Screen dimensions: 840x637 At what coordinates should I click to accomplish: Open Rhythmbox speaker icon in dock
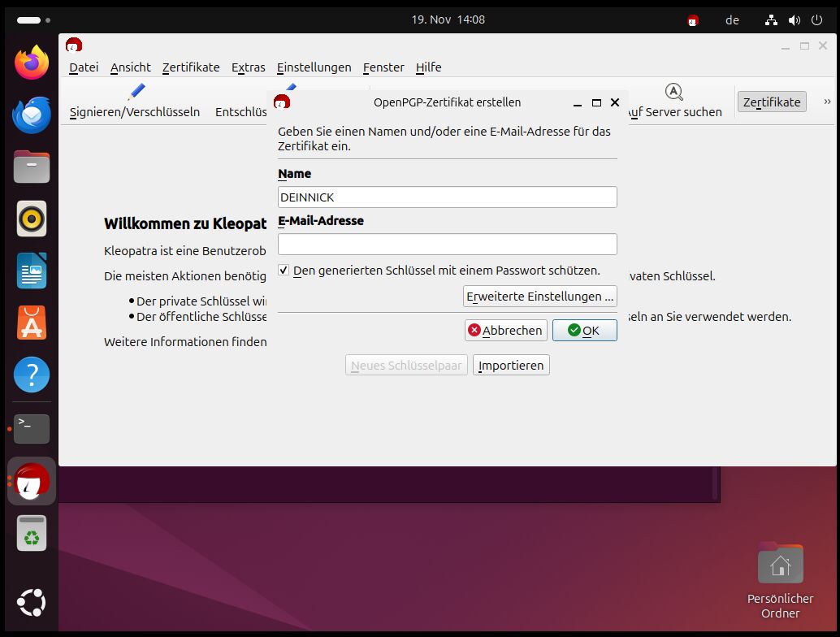click(32, 219)
